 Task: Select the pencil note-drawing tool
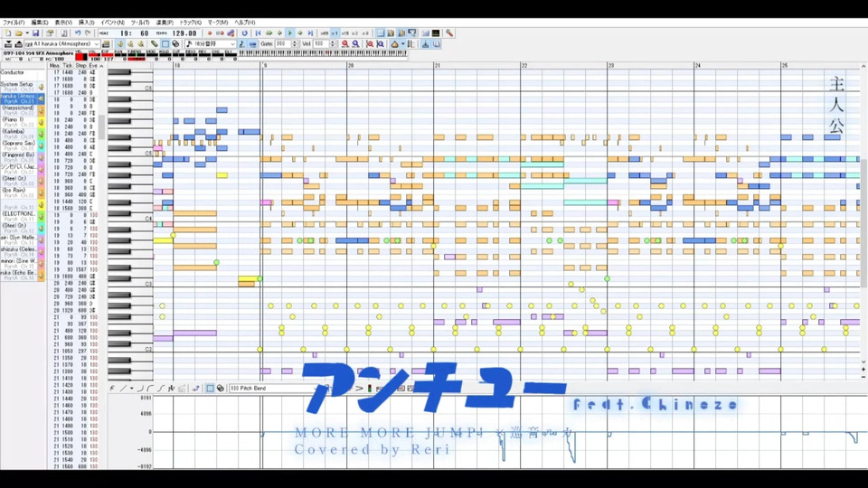(155, 43)
